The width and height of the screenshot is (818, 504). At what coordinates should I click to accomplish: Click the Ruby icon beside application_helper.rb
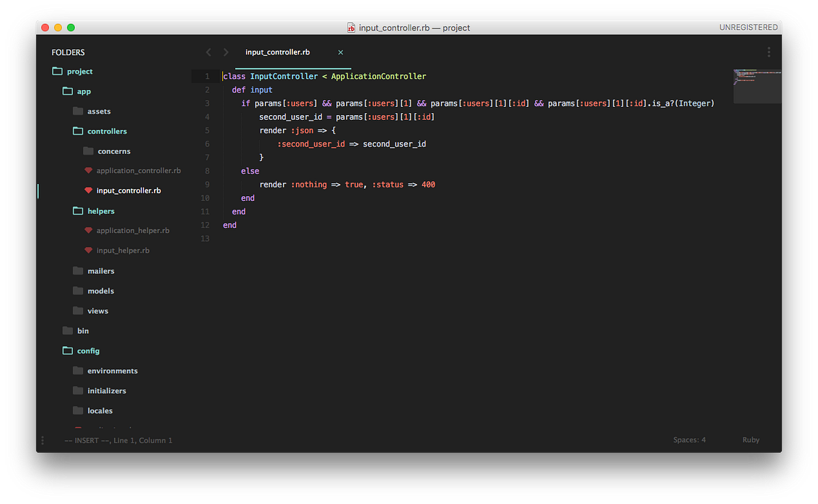point(88,231)
